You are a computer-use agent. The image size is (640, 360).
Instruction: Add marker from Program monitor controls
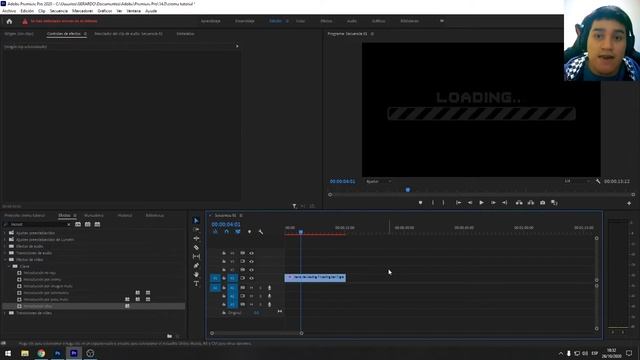pyautogui.click(x=420, y=202)
